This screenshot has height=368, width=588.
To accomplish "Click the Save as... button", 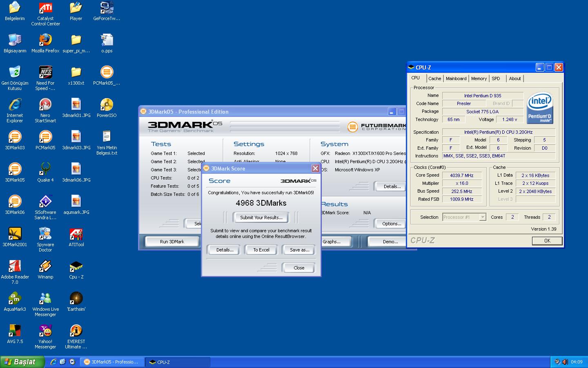I will [x=299, y=250].
